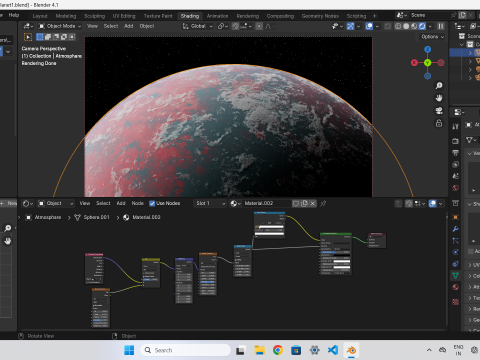Image resolution: width=480 pixels, height=360 pixels.
Task: Switch to the Geometry Nodes workspace tab
Action: (320, 16)
